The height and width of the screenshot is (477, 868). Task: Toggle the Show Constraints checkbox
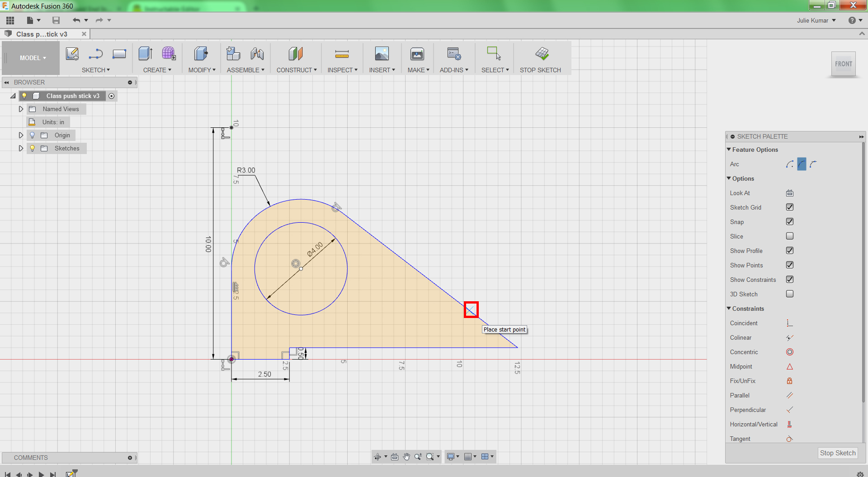[790, 280]
